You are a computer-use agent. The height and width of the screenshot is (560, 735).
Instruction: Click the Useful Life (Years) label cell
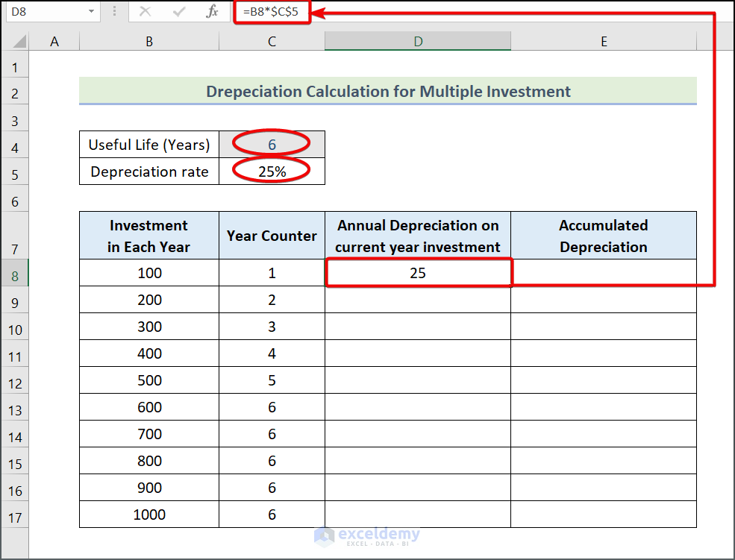(x=149, y=145)
